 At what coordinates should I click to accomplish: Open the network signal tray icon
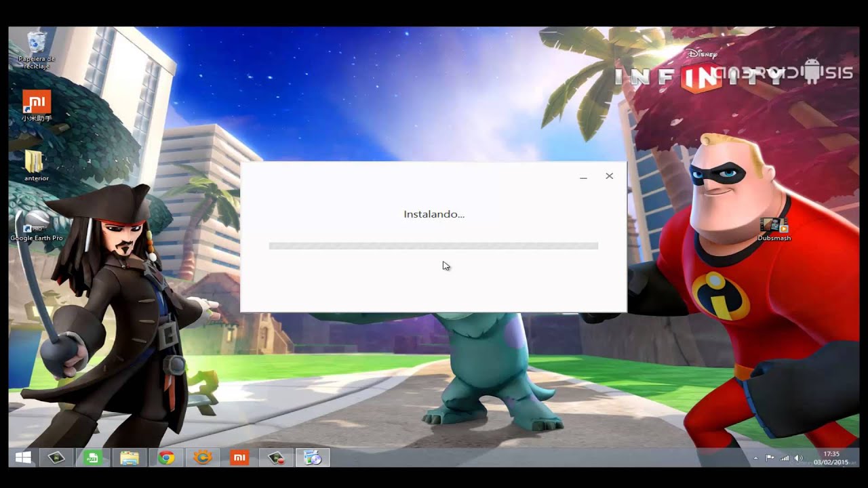[x=784, y=459]
